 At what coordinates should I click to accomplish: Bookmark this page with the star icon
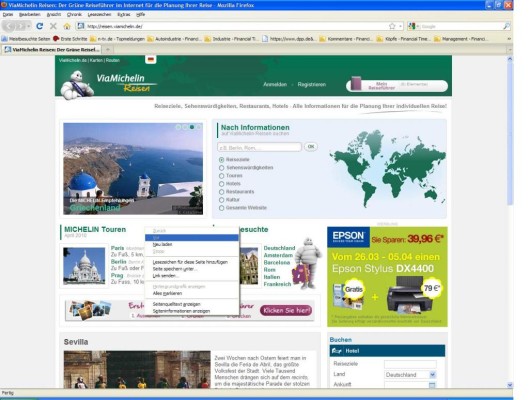click(x=392, y=26)
